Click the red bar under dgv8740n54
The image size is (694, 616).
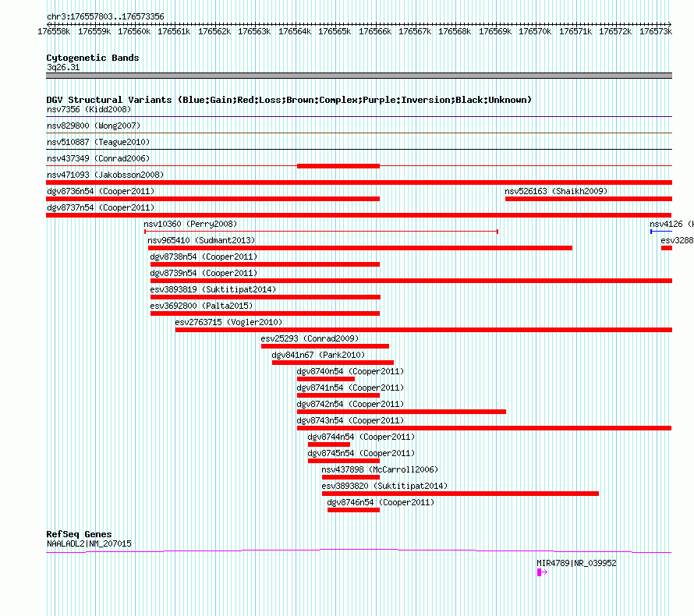click(326, 379)
